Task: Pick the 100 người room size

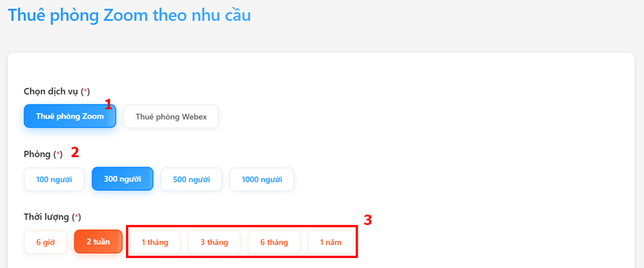Action: point(54,179)
